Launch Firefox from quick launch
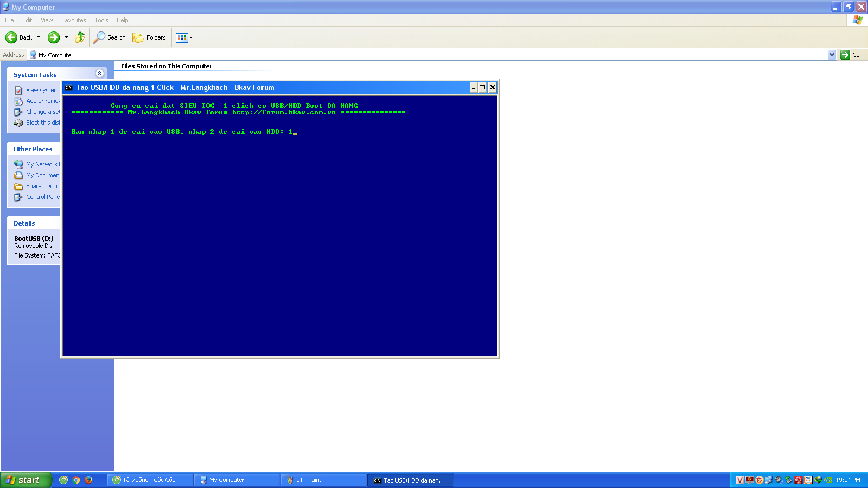 (x=88, y=480)
